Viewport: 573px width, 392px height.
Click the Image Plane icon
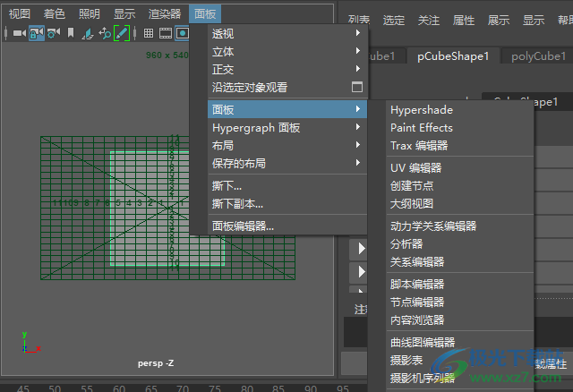point(88,34)
